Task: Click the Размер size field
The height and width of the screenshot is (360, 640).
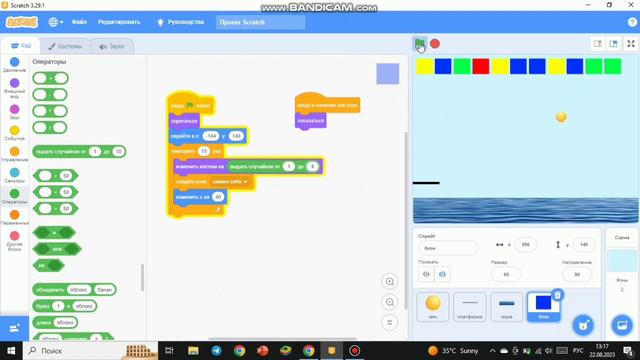Action: click(x=506, y=274)
